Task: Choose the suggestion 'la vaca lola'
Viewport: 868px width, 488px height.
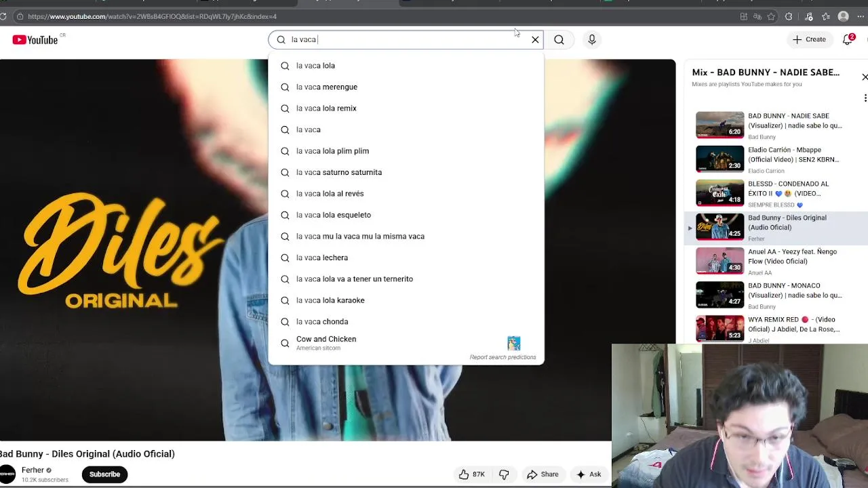Action: pos(406,66)
